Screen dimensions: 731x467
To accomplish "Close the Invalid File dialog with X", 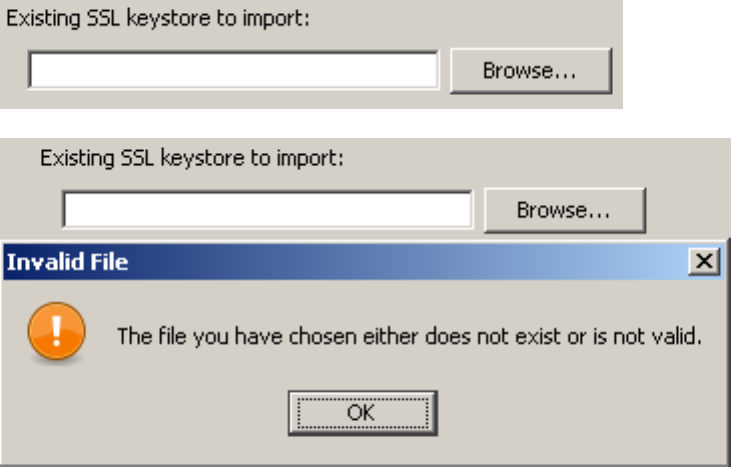I will [x=705, y=263].
